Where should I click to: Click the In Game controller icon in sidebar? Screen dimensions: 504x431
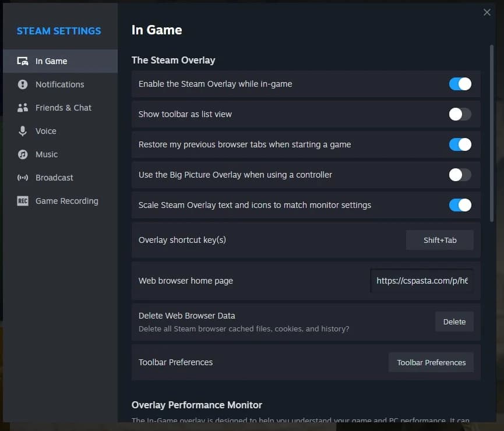tap(23, 61)
